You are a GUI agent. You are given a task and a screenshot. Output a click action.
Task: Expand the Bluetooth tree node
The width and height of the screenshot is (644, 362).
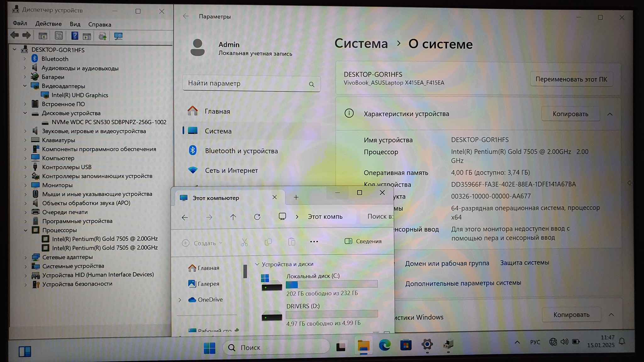[25, 59]
